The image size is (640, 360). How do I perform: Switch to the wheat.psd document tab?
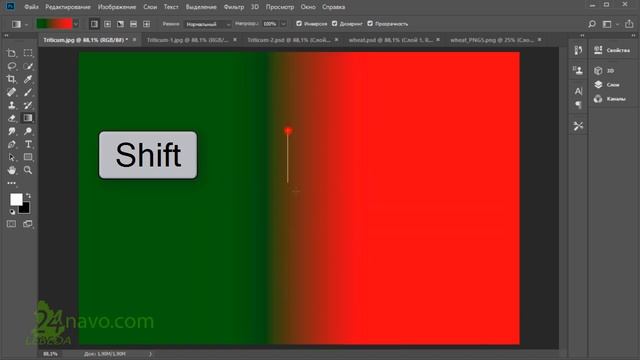pyautogui.click(x=390, y=40)
